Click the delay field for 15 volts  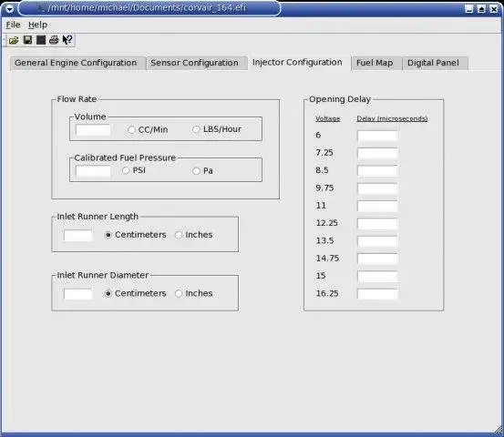[x=377, y=276]
